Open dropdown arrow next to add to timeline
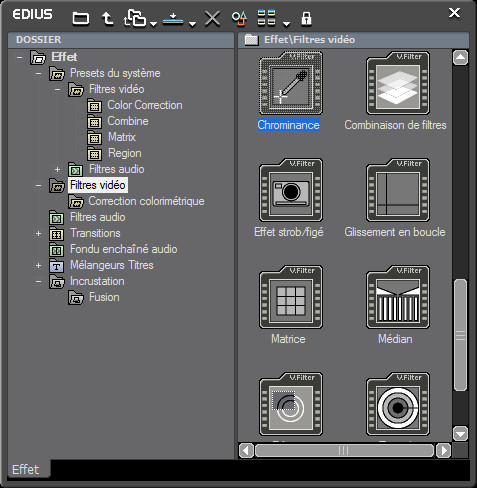477x488 pixels. click(x=192, y=24)
